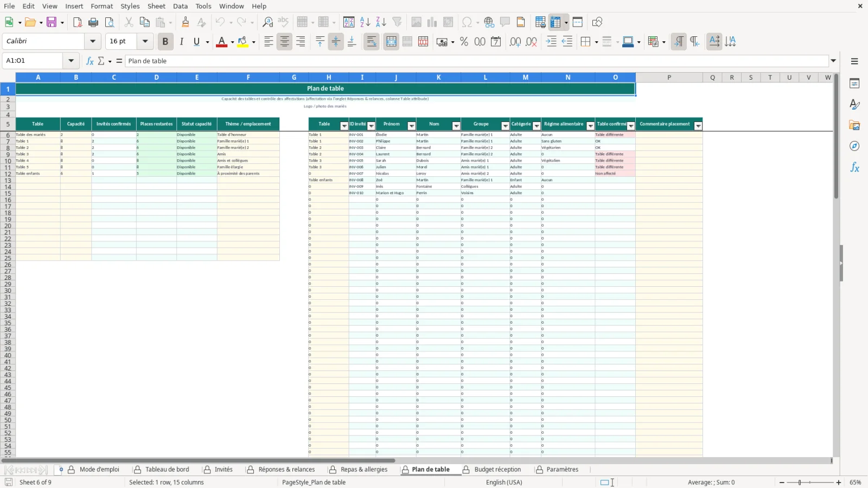Merge and center cells icon

(x=391, y=42)
